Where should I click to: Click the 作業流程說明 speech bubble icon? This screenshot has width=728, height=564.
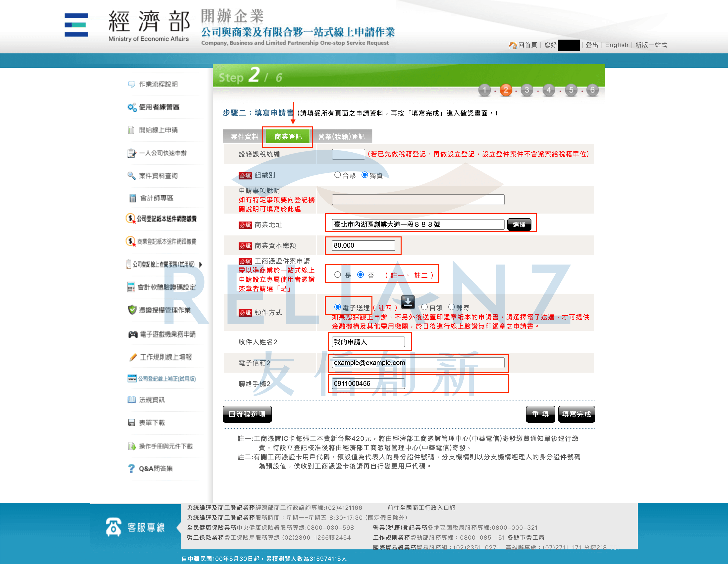(131, 84)
